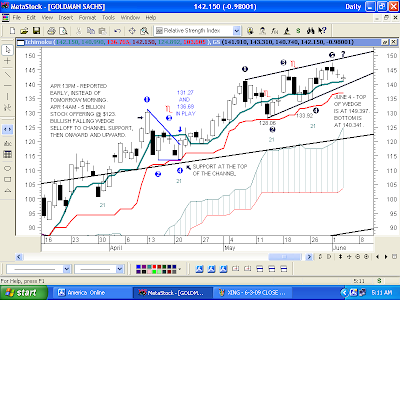400x400 pixels.
Task: Open the Window menu
Action: (130, 18)
